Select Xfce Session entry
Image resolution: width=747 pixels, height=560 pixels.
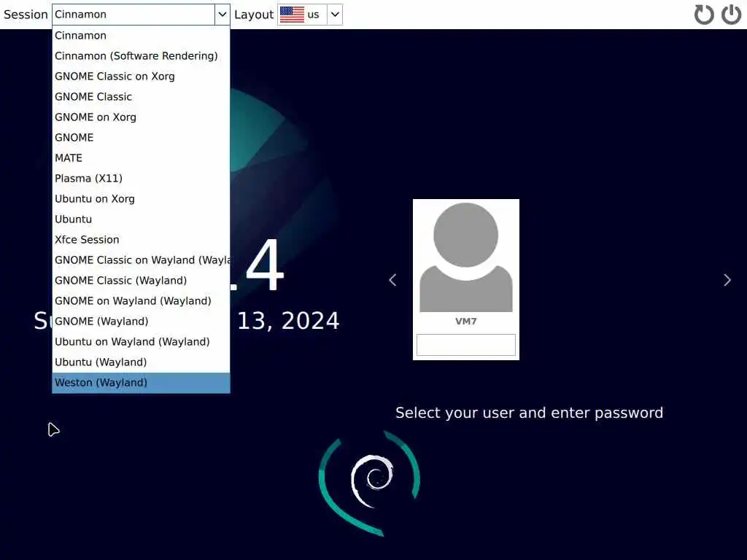[x=141, y=240]
